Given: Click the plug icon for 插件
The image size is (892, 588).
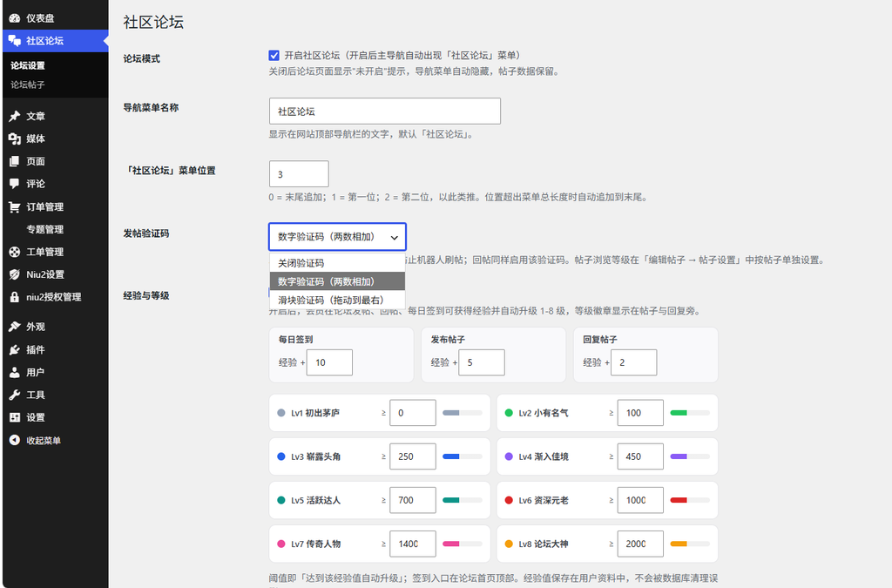Looking at the screenshot, I should coord(15,349).
